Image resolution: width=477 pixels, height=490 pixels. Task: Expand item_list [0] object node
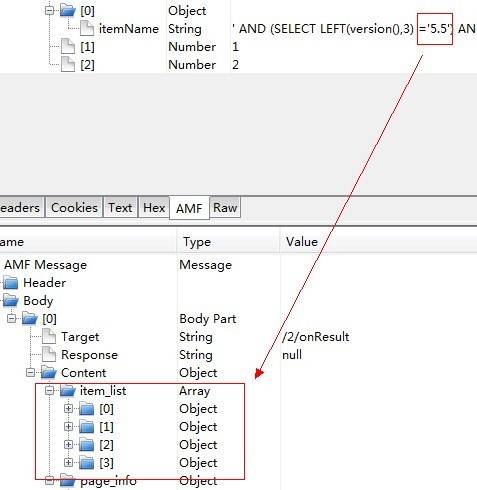68,408
